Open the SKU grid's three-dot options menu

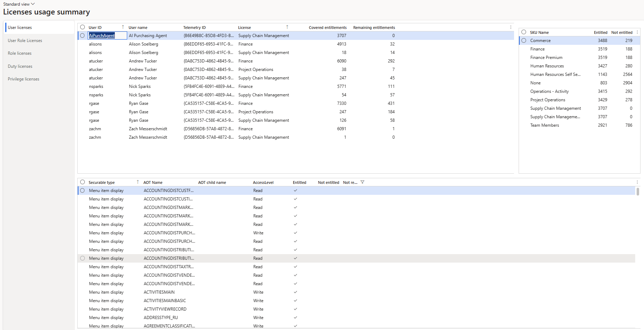coord(637,32)
